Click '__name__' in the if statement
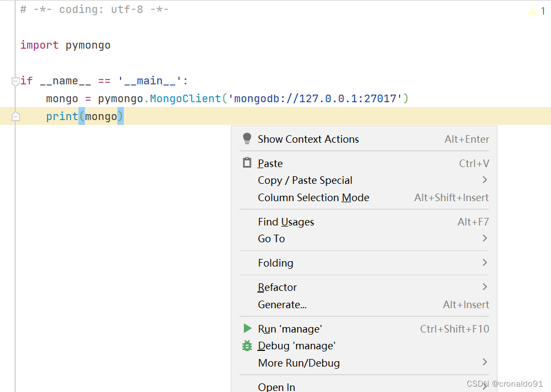 point(65,81)
